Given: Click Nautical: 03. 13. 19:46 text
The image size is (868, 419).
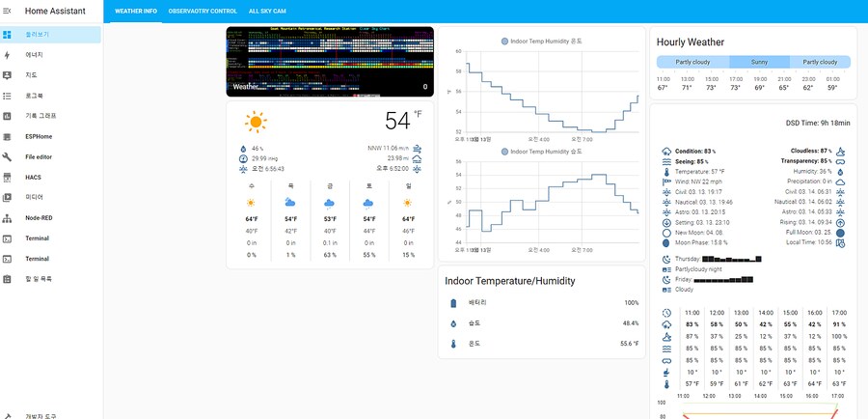Looking at the screenshot, I should click(704, 203).
